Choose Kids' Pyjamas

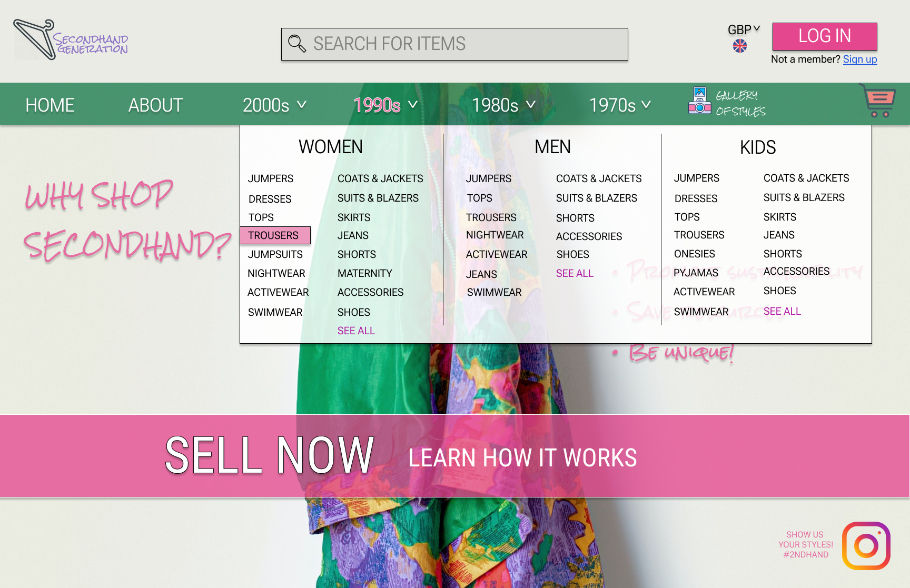(696, 273)
